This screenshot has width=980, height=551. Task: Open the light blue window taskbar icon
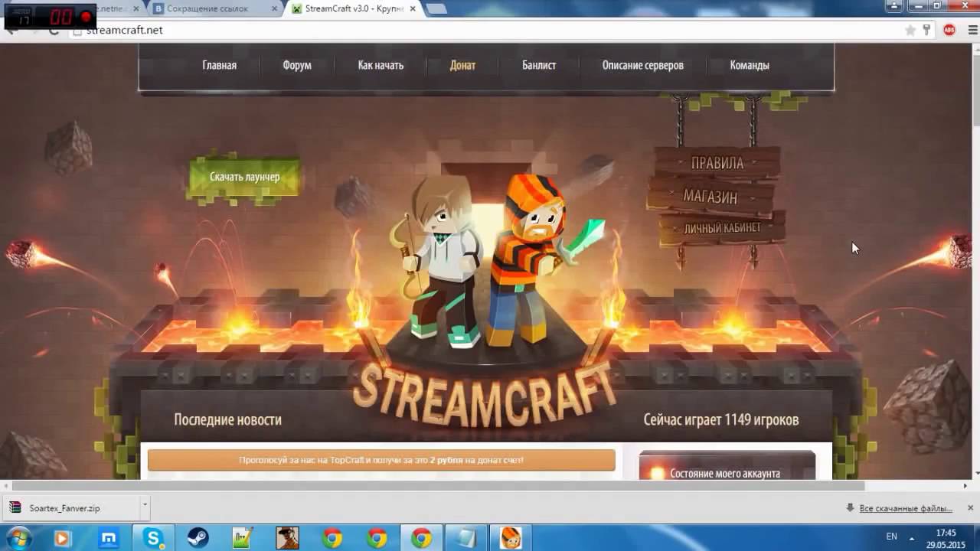(465, 538)
